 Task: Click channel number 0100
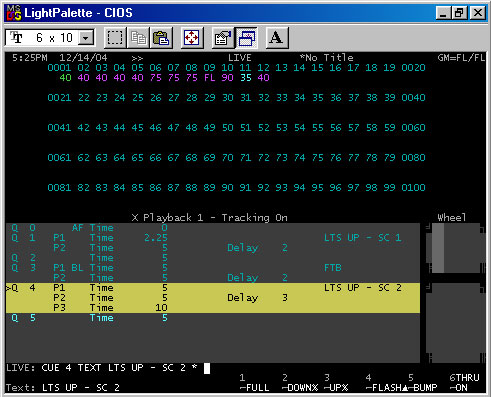[413, 188]
